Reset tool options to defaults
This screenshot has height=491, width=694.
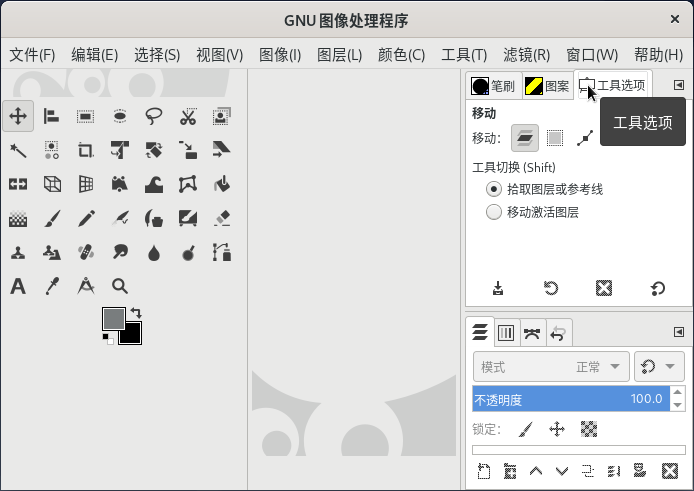[658, 288]
